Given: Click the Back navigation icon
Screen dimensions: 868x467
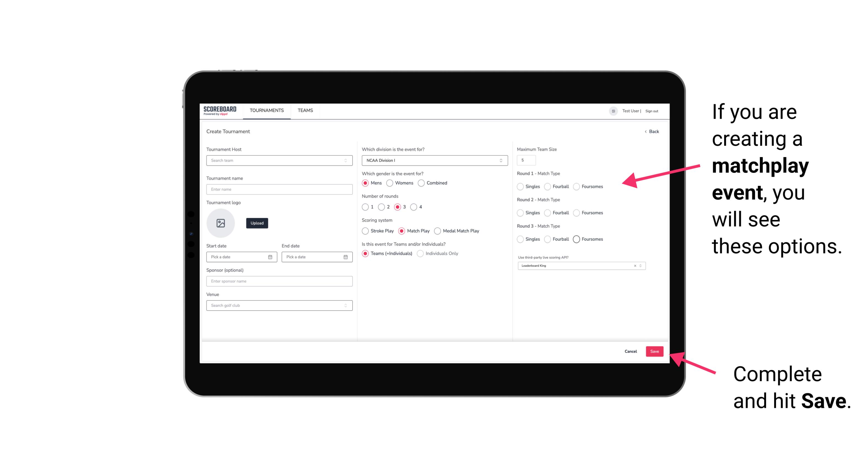Looking at the screenshot, I should (645, 131).
